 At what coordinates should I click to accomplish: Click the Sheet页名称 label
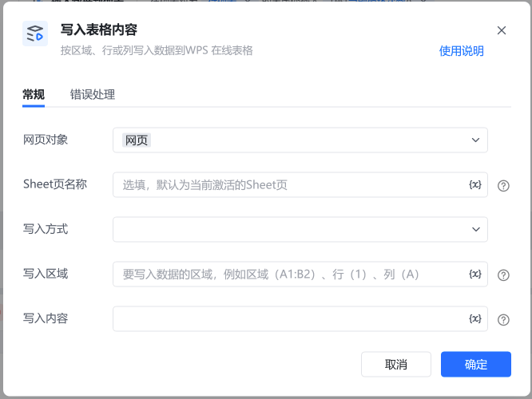point(55,184)
